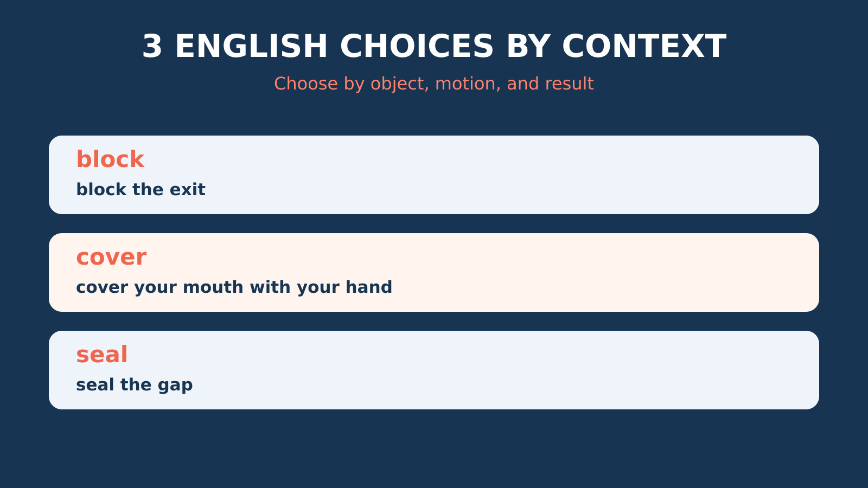Click the orange "block" heading
The image size is (868, 488).
110,159
